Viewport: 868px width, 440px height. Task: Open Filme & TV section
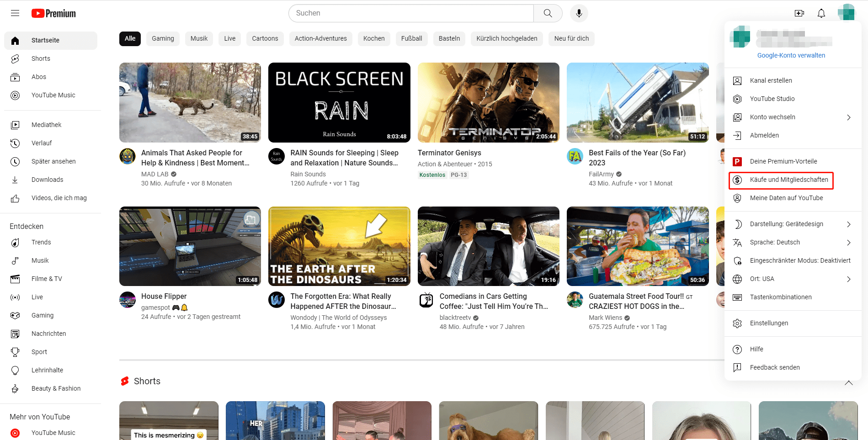tap(51, 279)
